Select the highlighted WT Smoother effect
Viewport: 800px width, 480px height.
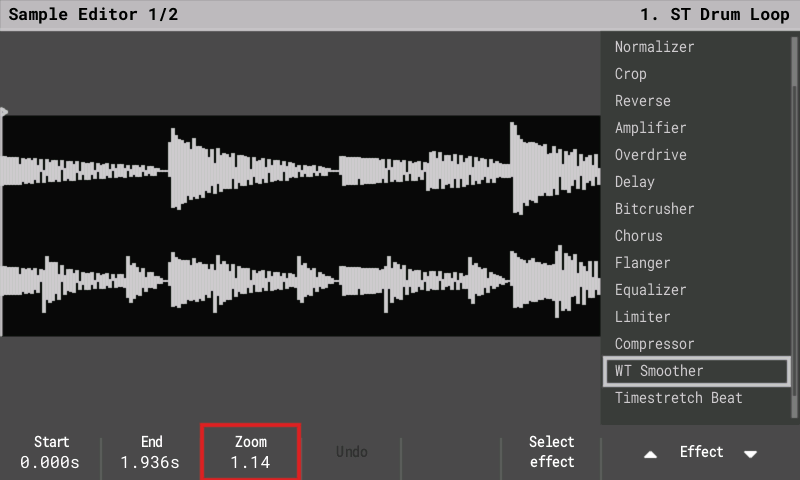[696, 371]
